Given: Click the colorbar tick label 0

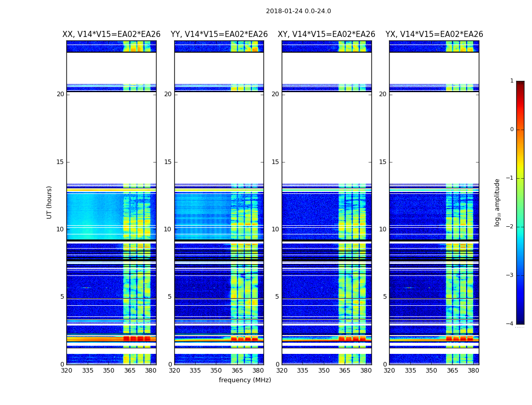Looking at the screenshot, I should coord(512,130).
